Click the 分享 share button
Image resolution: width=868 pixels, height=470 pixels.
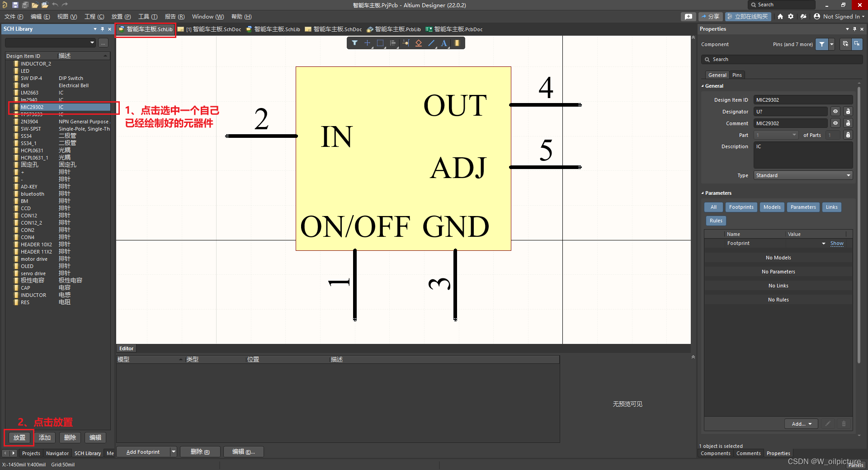[710, 17]
